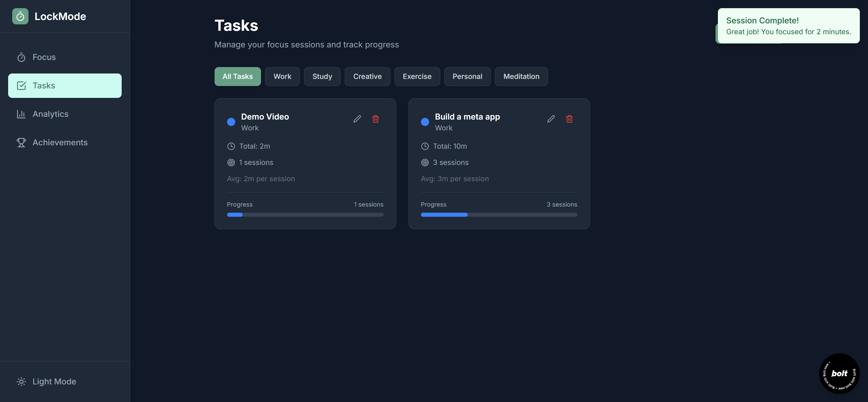Select the Meditation filter chip
The image size is (868, 402).
521,77
